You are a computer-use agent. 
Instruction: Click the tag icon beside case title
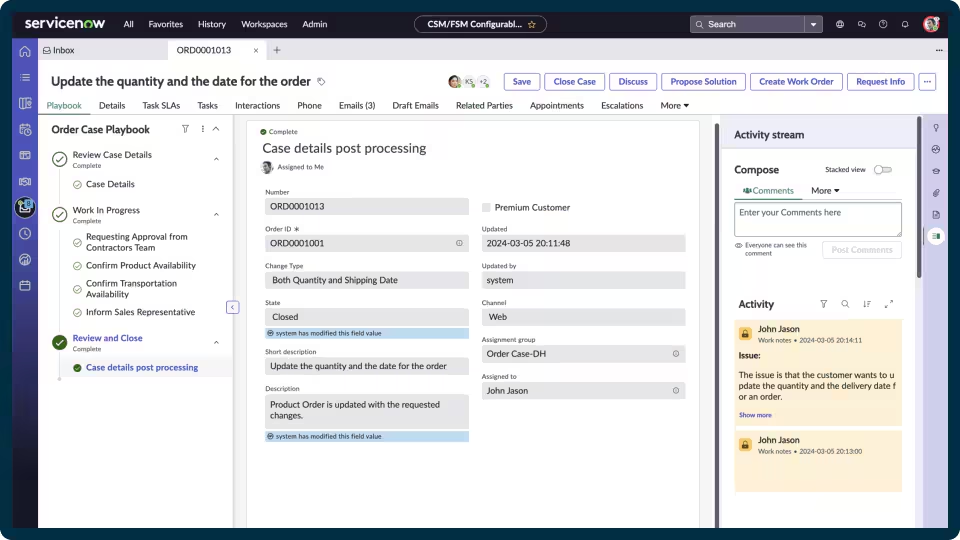pyautogui.click(x=321, y=81)
